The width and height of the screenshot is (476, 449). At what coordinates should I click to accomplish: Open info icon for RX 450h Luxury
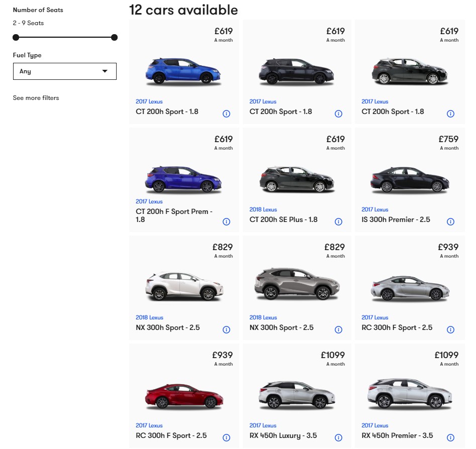pyautogui.click(x=338, y=438)
